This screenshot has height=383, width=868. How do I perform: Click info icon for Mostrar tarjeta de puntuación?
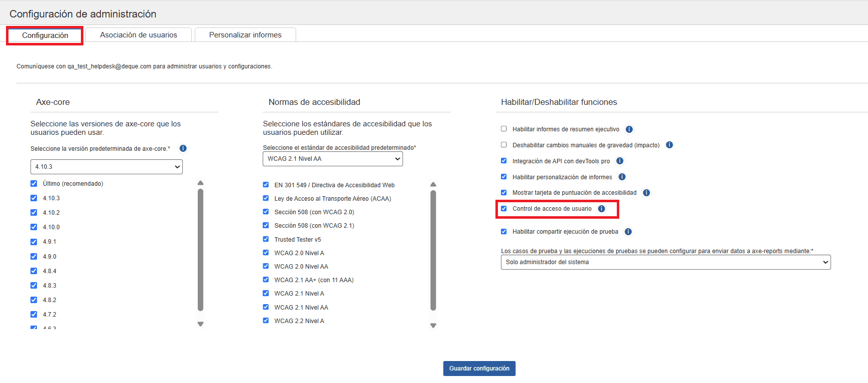(646, 193)
